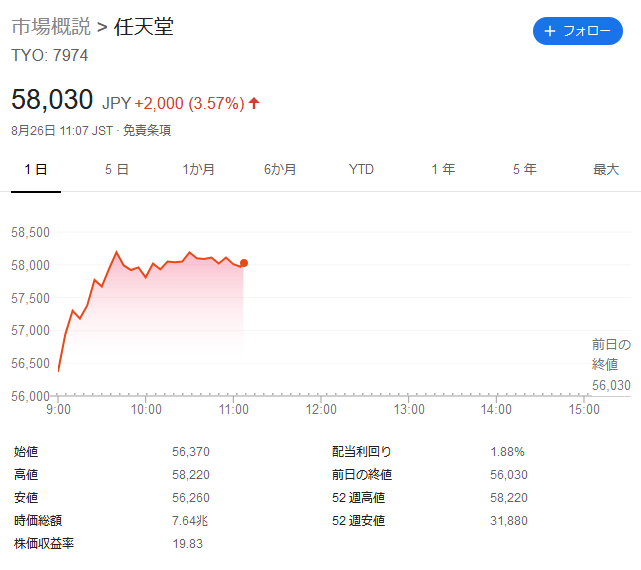Viewport: 641px width, 570px height.
Task: Click the 12:00 time axis label
Action: 321,409
